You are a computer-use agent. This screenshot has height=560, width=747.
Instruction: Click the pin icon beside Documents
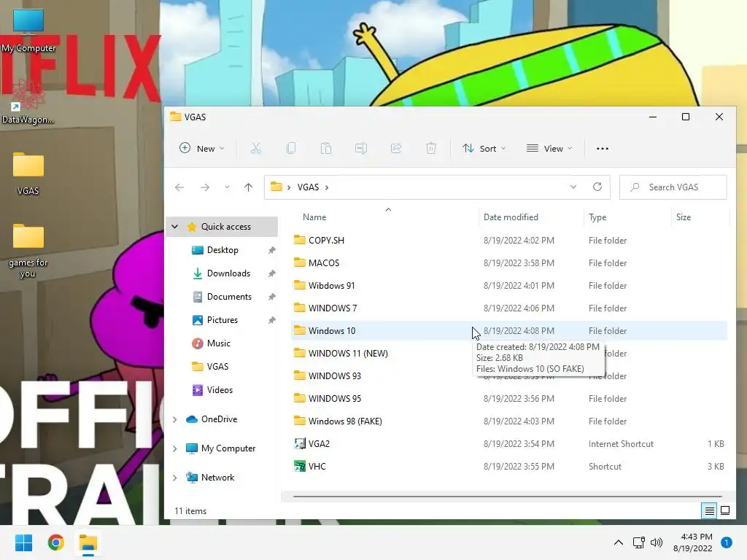pyautogui.click(x=271, y=297)
